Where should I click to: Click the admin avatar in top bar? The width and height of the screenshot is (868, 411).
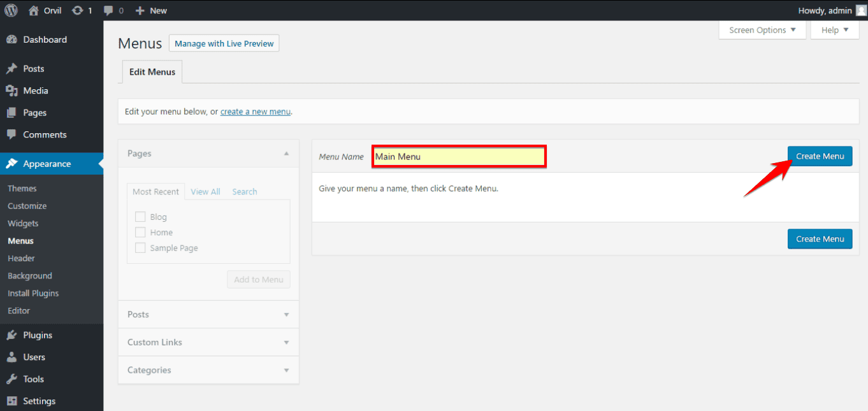click(860, 10)
